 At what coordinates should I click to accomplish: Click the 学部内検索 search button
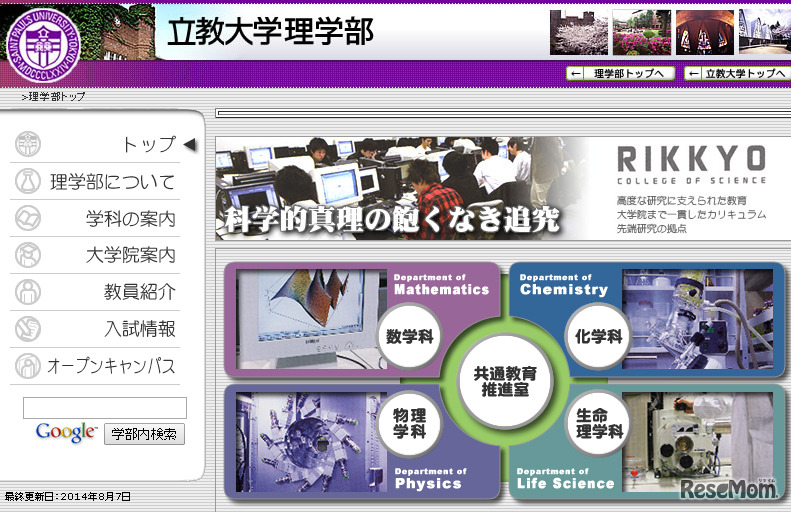(144, 434)
